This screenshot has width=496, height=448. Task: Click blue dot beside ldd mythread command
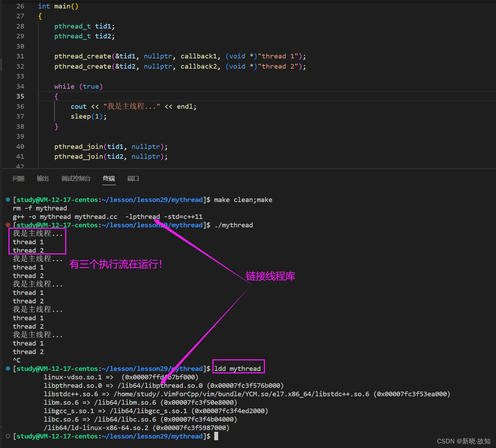point(8,369)
